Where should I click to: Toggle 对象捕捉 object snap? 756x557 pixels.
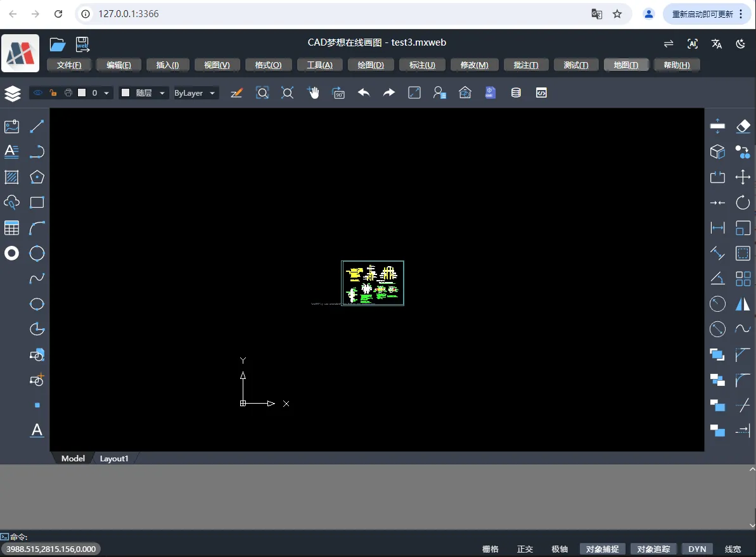(x=602, y=549)
